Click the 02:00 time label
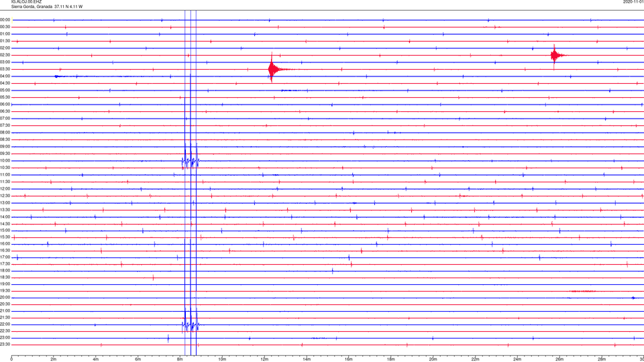 [x=5, y=48]
